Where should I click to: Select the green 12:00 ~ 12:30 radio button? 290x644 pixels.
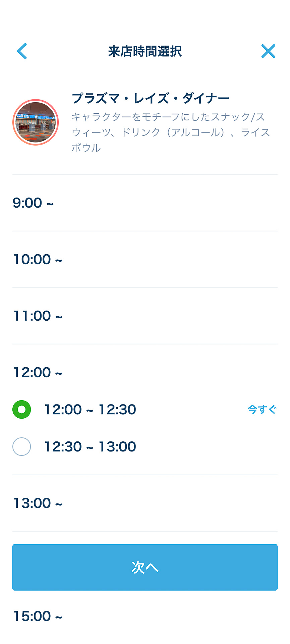[x=22, y=410]
